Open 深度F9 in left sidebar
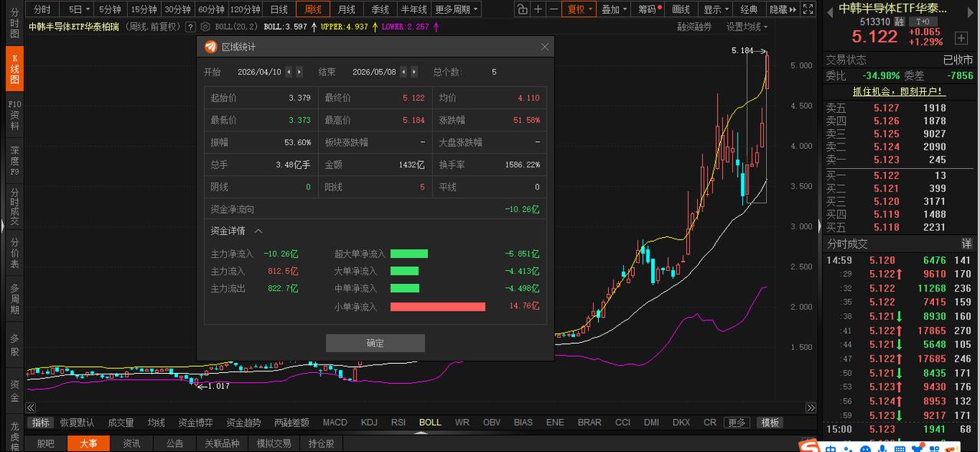980x452 pixels. 15,161
